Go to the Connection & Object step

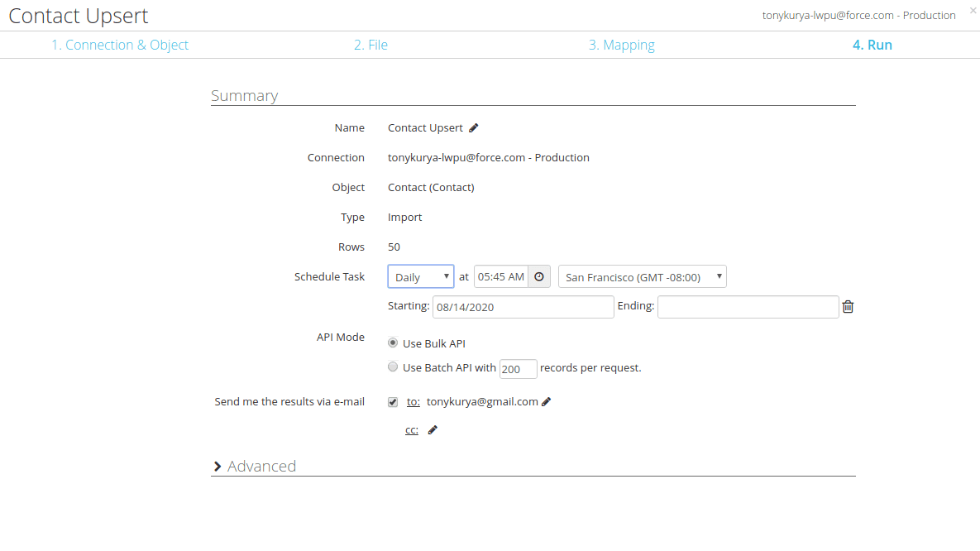[x=120, y=45]
